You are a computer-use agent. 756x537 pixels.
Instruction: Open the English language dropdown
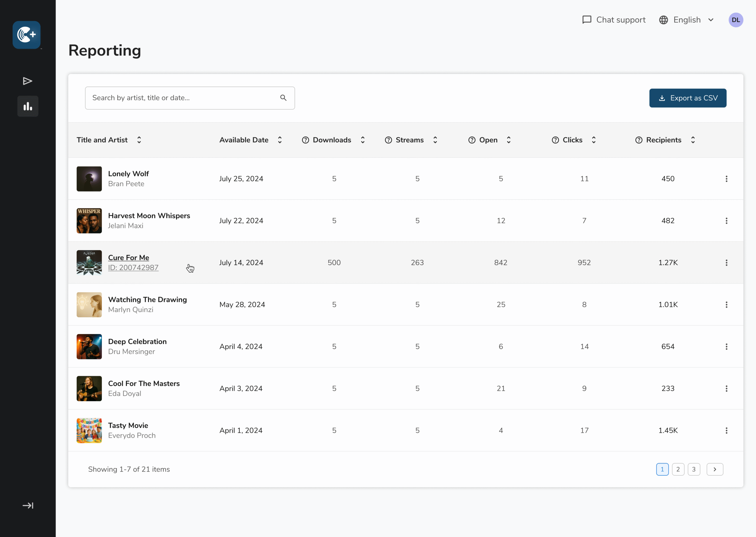point(687,20)
